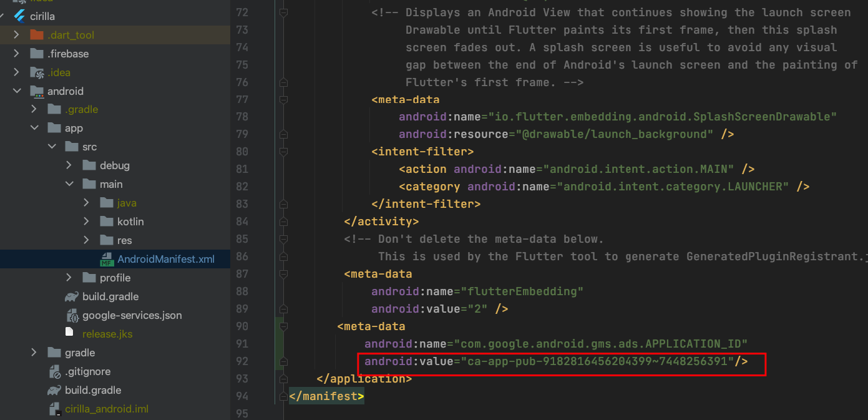Click the orange .dart_tool folder icon
The height and width of the screenshot is (420, 868).
(x=37, y=35)
